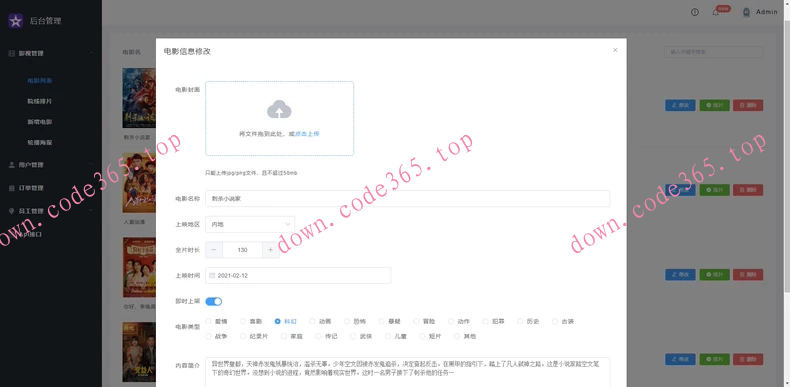790x387 pixels.
Task: Collapse the 影视管理 sidebar menu
Action: [x=51, y=53]
